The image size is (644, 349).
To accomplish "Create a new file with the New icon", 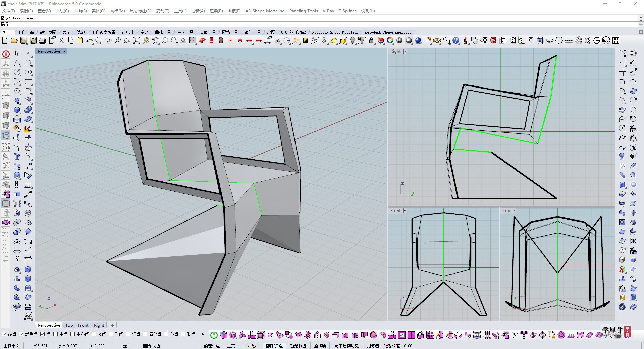I will pyautogui.click(x=5, y=41).
